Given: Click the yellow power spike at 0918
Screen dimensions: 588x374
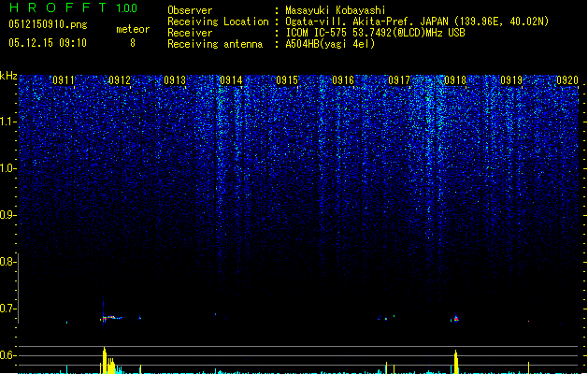Looking at the screenshot, I should (456, 362).
